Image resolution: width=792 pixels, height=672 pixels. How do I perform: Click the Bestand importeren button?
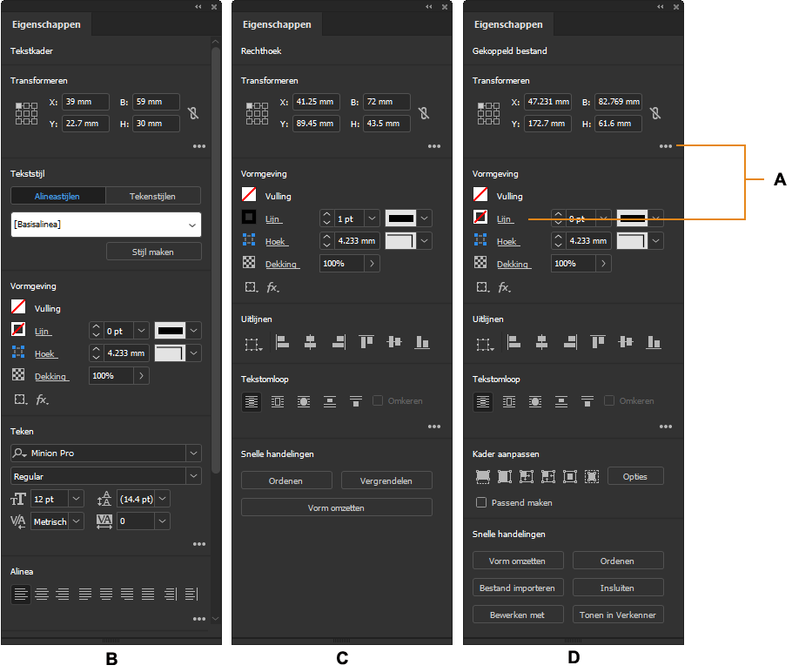[x=518, y=588]
